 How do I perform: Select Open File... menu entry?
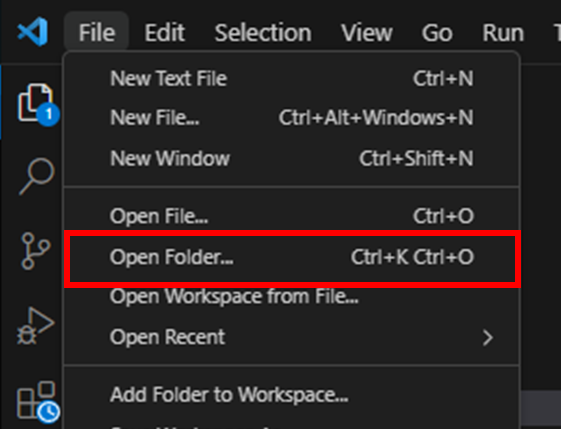pos(292,216)
